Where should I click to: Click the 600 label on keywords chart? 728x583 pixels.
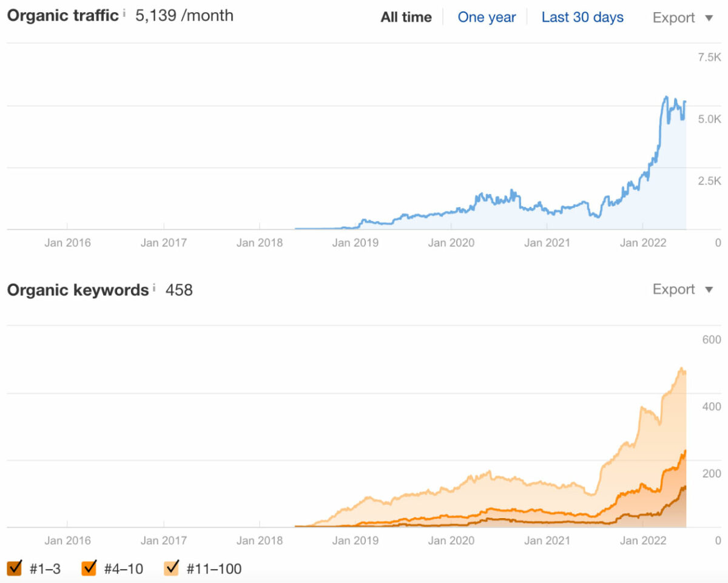tap(712, 339)
